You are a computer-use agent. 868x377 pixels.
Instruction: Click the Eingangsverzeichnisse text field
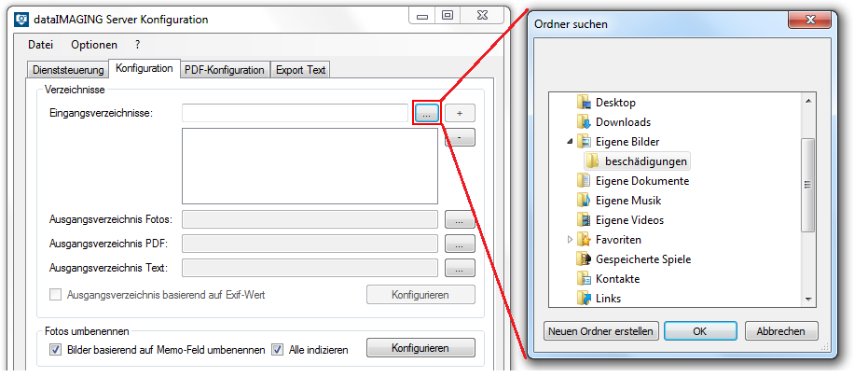pyautogui.click(x=295, y=113)
